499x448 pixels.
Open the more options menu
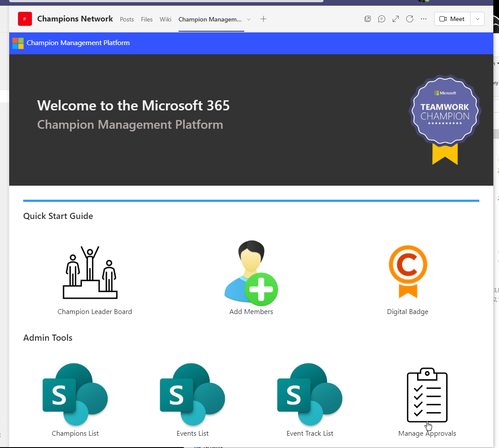(423, 19)
